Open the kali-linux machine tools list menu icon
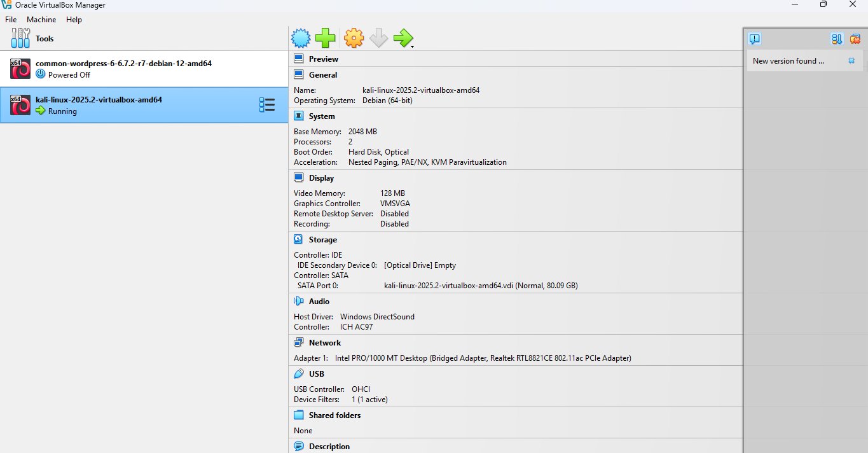 click(x=267, y=105)
